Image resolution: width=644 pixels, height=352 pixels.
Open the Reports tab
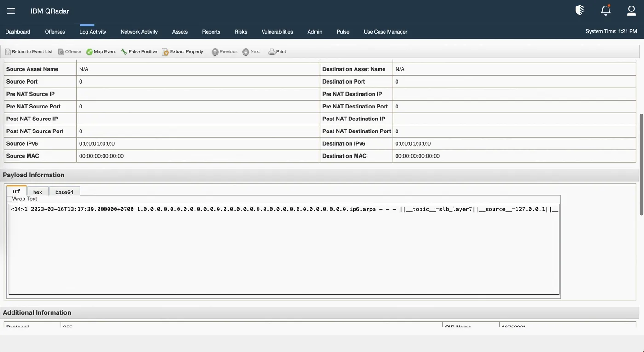pos(211,32)
